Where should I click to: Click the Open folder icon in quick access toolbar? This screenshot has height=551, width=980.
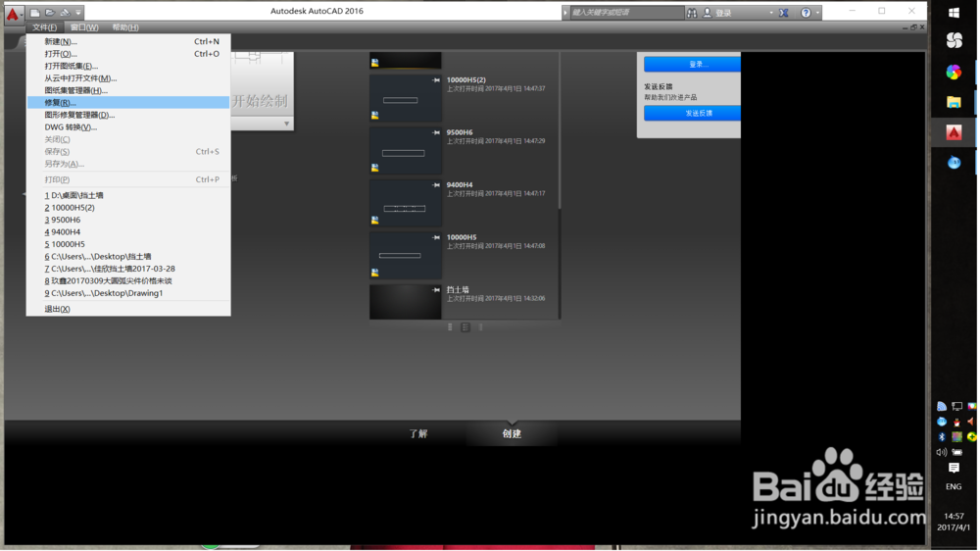[50, 13]
